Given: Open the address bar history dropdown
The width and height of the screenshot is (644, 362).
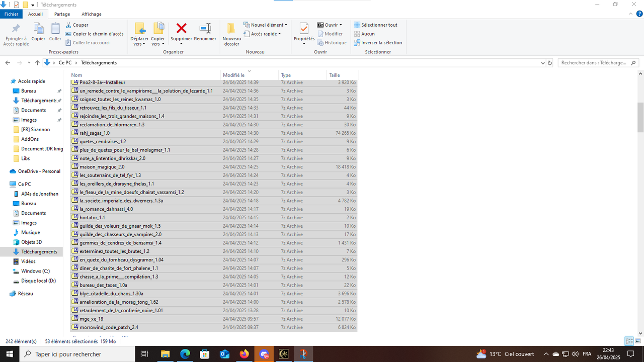Looking at the screenshot, I should [542, 63].
